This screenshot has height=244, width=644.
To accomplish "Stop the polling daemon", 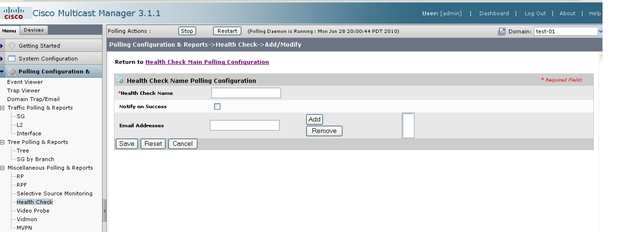I will [x=187, y=31].
